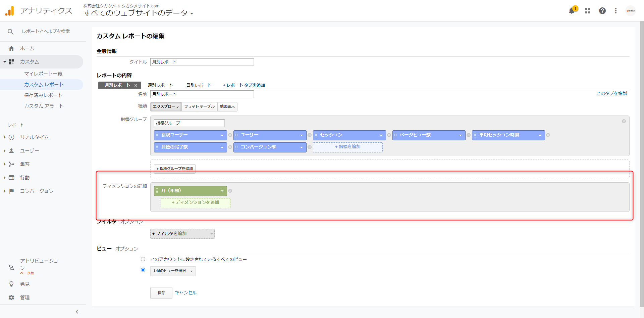The height and width of the screenshot is (318, 644).
Task: Remove the 月（年間） dimension
Action: [x=230, y=191]
